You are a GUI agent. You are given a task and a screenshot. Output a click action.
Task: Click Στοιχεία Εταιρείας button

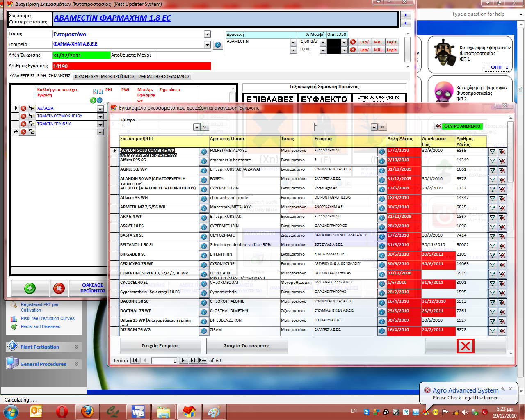(x=160, y=346)
